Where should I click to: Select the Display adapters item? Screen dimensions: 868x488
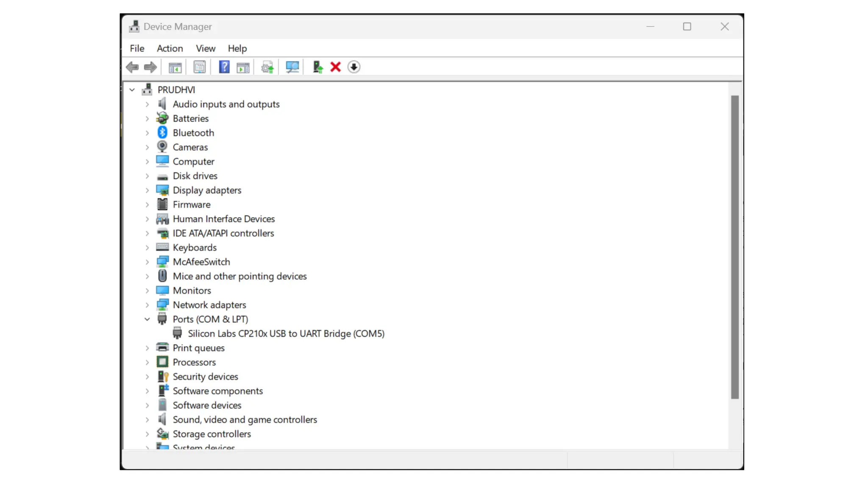point(207,190)
